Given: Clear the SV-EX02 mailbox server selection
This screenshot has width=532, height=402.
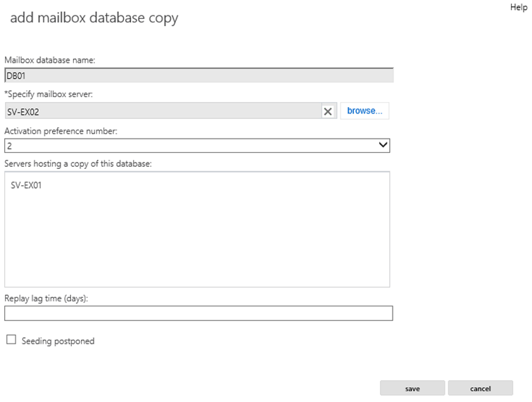Looking at the screenshot, I should tap(328, 111).
